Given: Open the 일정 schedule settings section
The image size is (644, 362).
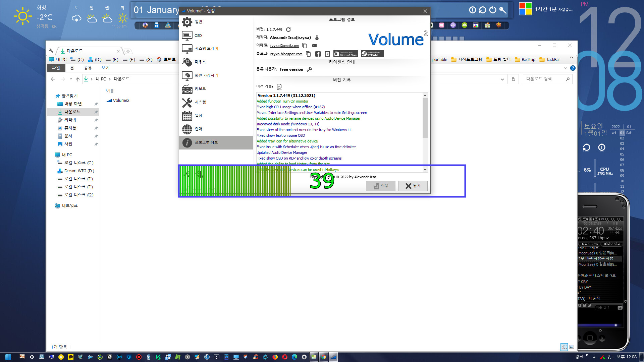Looking at the screenshot, I should click(216, 116).
